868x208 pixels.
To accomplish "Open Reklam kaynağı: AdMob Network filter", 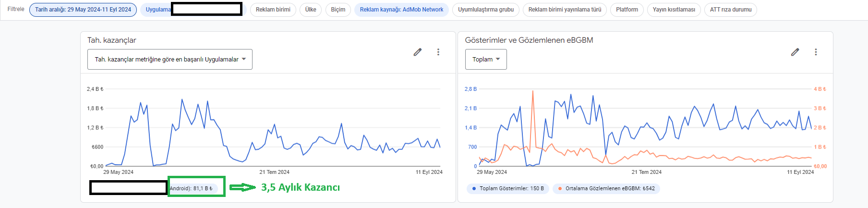I will 402,10.
